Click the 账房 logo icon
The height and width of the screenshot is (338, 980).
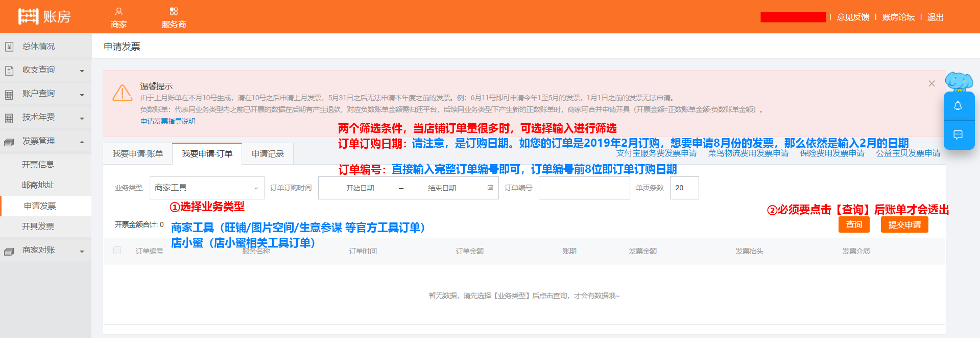(x=28, y=16)
